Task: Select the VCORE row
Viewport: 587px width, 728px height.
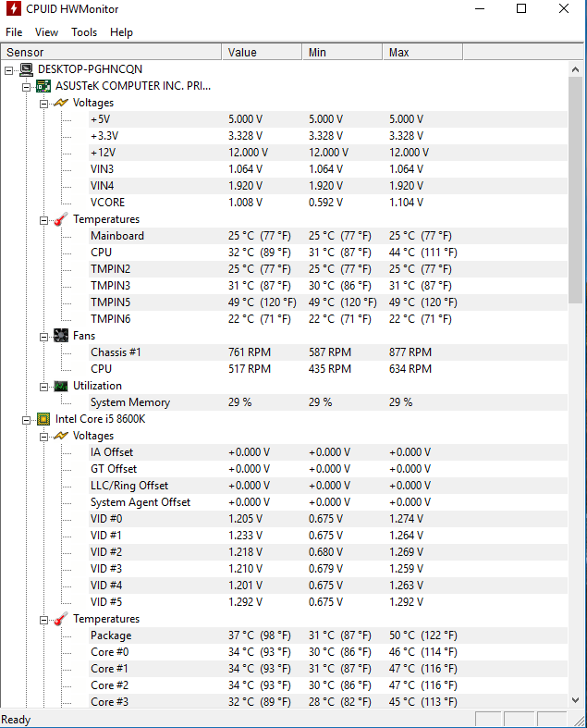Action: 328,203
